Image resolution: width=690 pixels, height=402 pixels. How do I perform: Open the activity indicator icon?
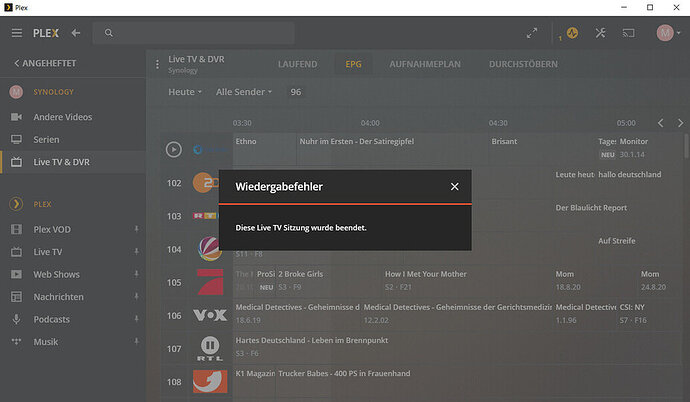572,33
